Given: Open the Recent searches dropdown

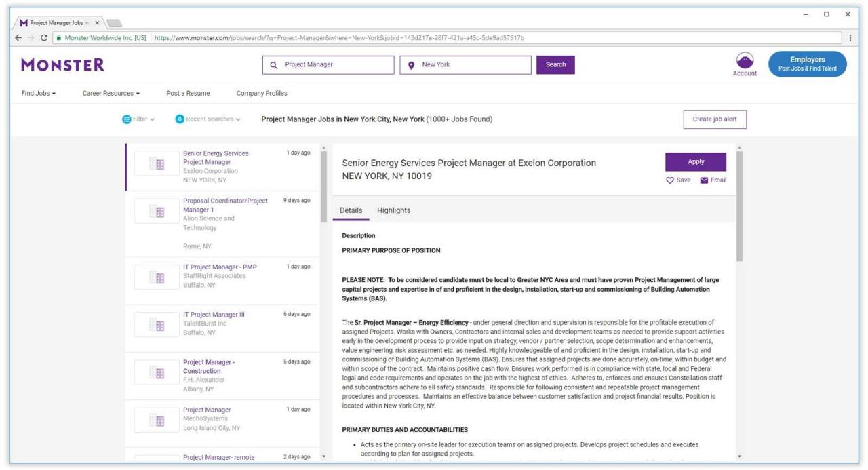Looking at the screenshot, I should click(x=208, y=119).
